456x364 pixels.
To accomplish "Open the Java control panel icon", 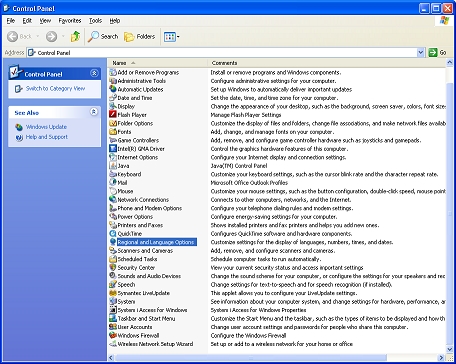I will coord(113,166).
